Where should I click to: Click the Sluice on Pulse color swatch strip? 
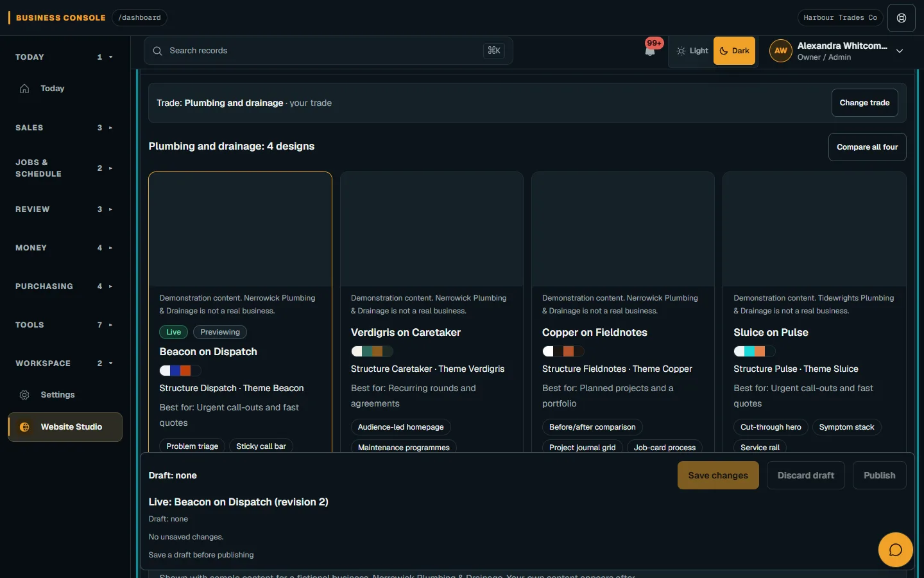[755, 351]
